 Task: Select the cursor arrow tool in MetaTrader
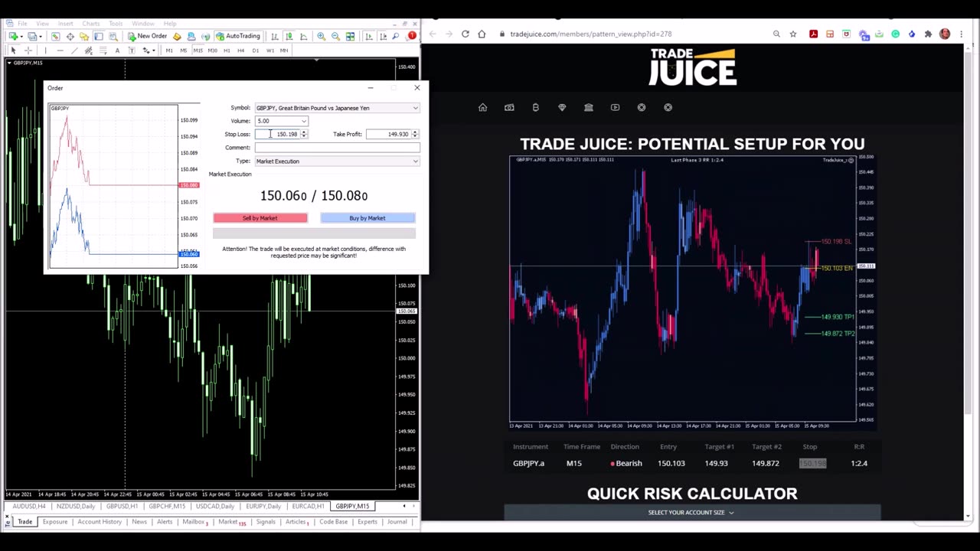(x=13, y=51)
